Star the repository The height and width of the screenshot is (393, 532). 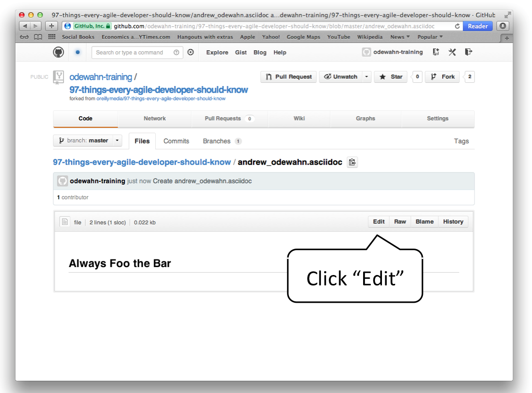click(390, 77)
